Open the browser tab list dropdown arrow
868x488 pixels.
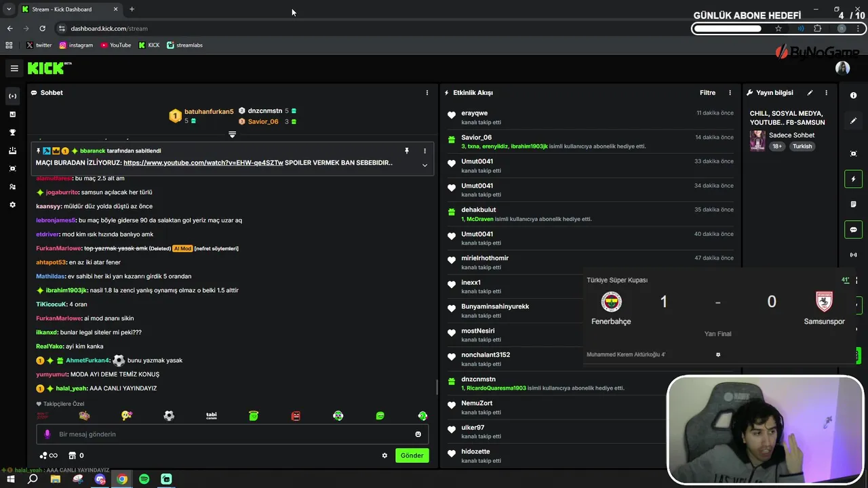pyautogui.click(x=9, y=9)
